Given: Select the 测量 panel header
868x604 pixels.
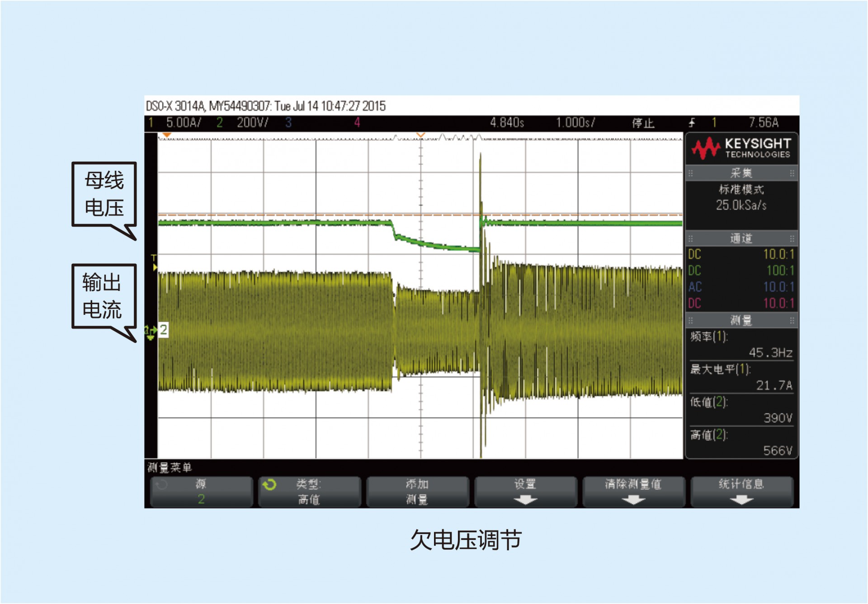Looking at the screenshot, I should coord(741,321).
